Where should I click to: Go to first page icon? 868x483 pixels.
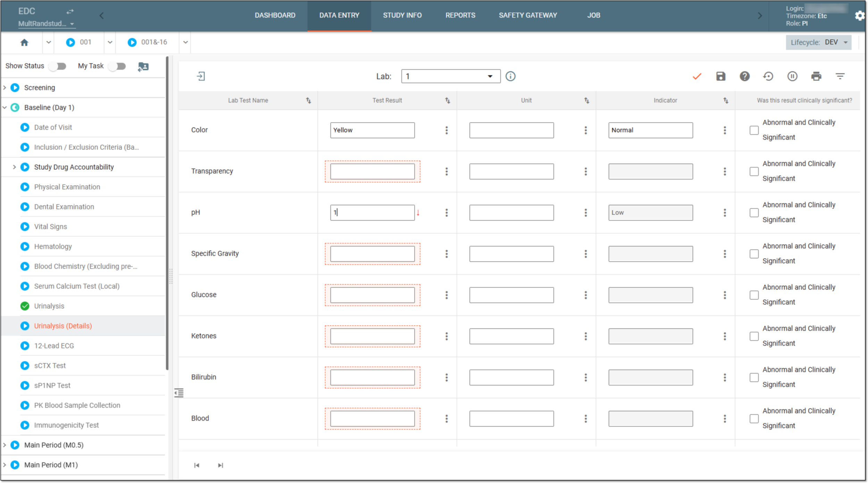[x=197, y=465]
